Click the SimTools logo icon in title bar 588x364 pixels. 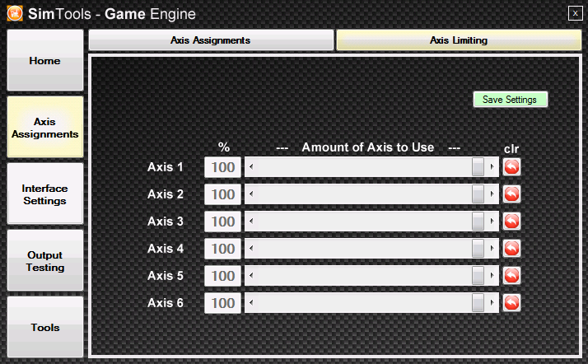coord(14,14)
